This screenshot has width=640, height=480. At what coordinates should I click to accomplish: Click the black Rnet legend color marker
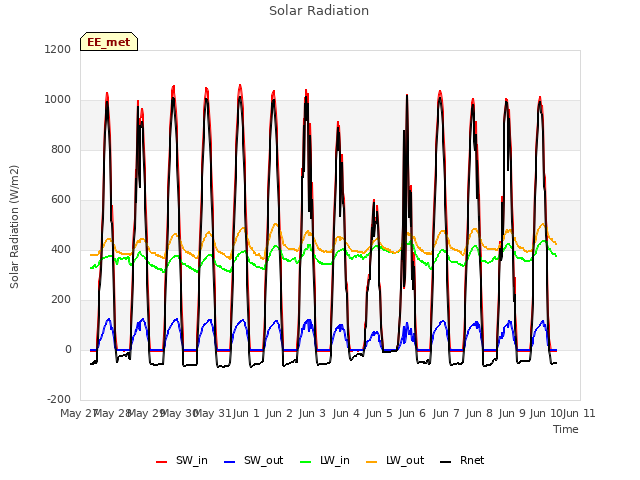446,462
